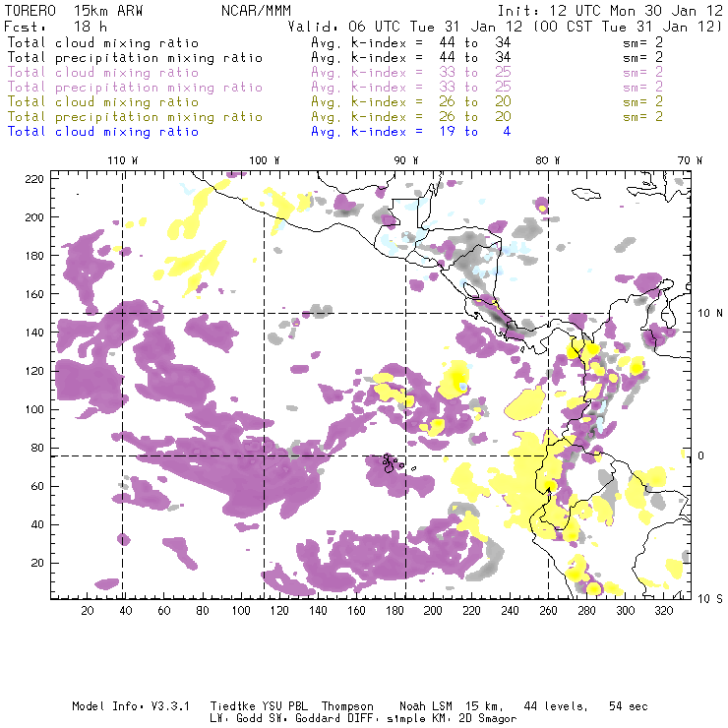Select the "54 sec" timestep text
Viewport: 728px width, 728px height.
(629, 706)
